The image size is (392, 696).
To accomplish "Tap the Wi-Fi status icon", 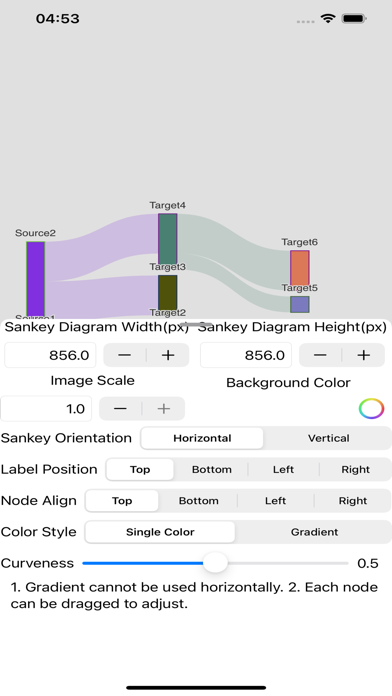I will coord(328,19).
